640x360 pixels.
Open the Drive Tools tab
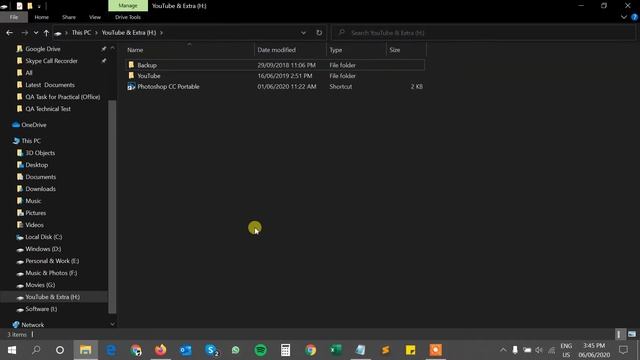click(x=128, y=17)
